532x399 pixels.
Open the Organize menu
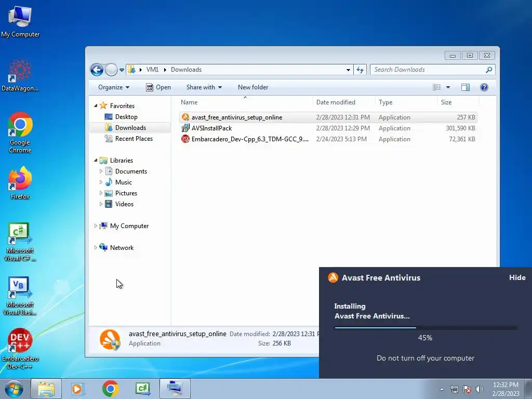[114, 87]
